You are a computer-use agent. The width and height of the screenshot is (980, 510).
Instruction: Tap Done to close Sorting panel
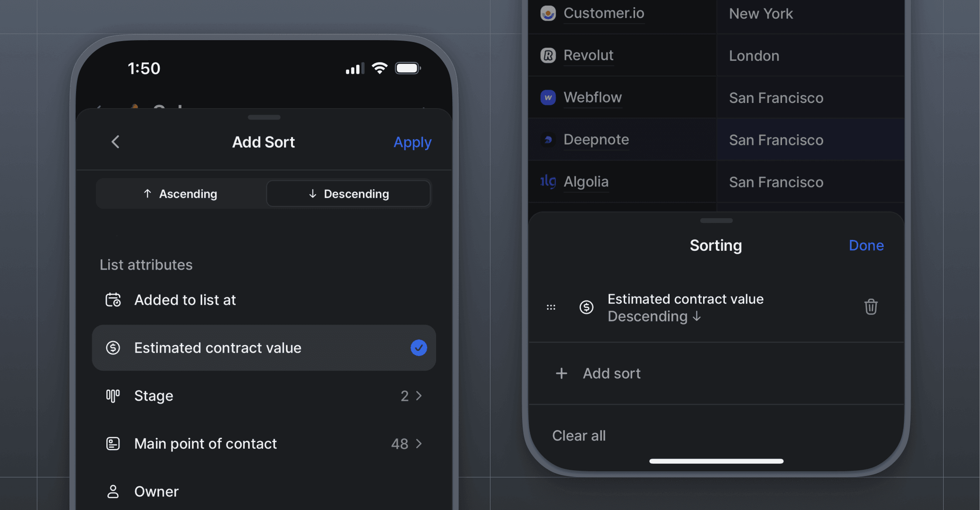[x=866, y=245]
